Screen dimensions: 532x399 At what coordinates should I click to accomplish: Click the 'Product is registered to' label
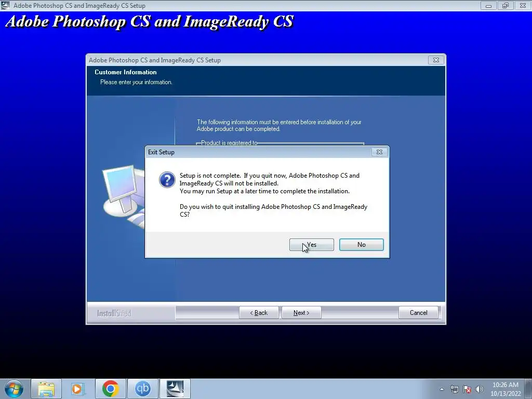point(229,143)
